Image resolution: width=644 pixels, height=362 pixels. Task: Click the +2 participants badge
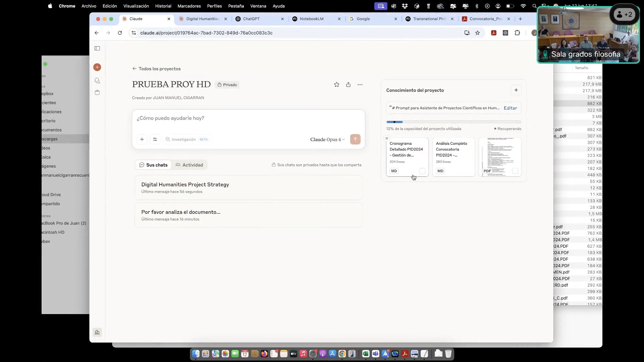pos(625,14)
